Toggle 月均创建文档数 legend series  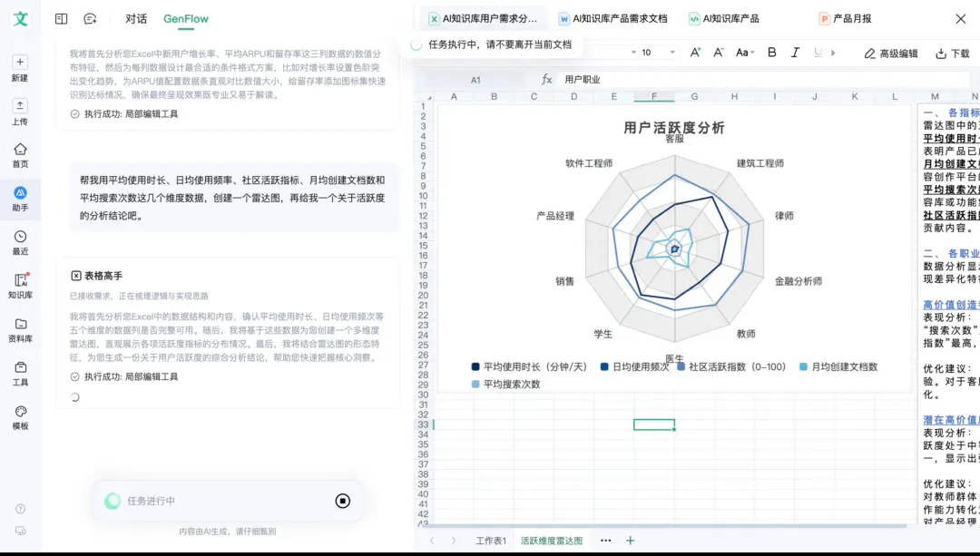click(x=838, y=366)
